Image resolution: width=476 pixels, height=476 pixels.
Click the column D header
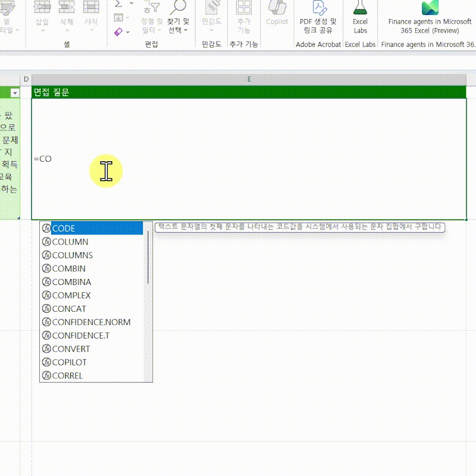pos(26,79)
